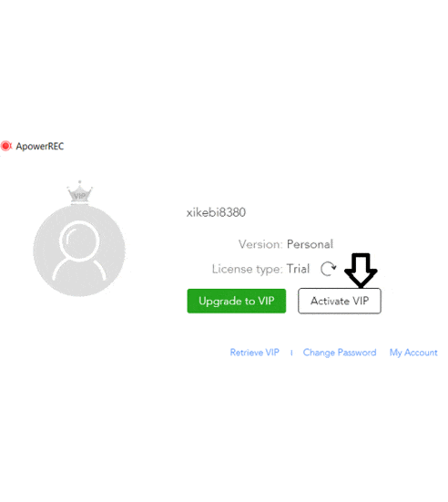Click the VIP crown badge
Viewport: 448px width, 502px height.
[x=80, y=193]
